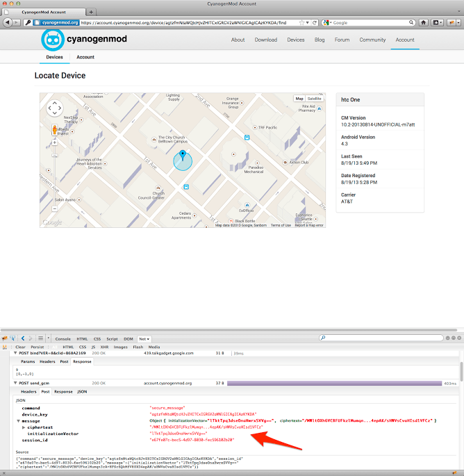Open the Firebug Script panel tab
Viewport: 464px width, 476px height.
(112, 339)
